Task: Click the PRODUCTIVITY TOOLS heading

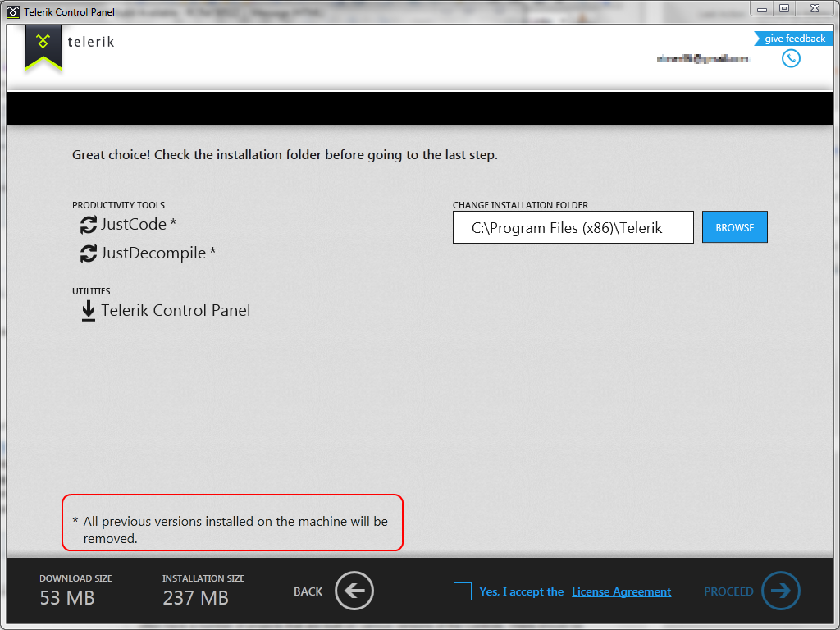Action: click(x=118, y=205)
